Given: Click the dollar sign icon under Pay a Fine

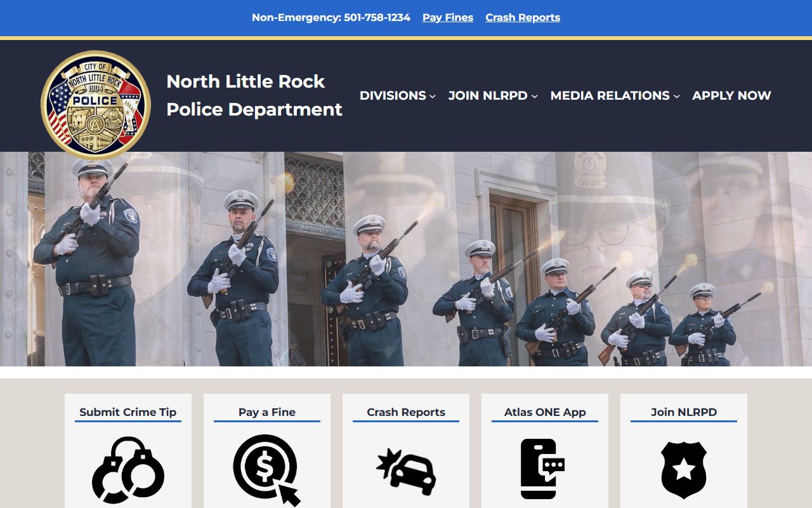Looking at the screenshot, I should (267, 470).
